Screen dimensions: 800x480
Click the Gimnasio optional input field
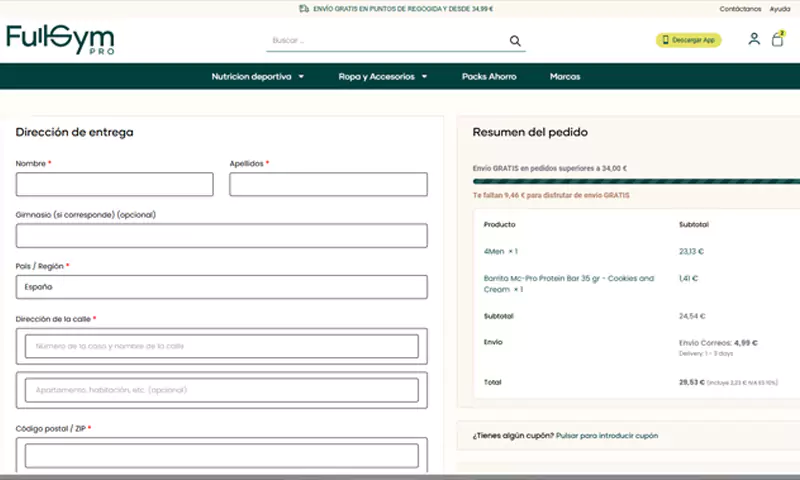point(221,236)
